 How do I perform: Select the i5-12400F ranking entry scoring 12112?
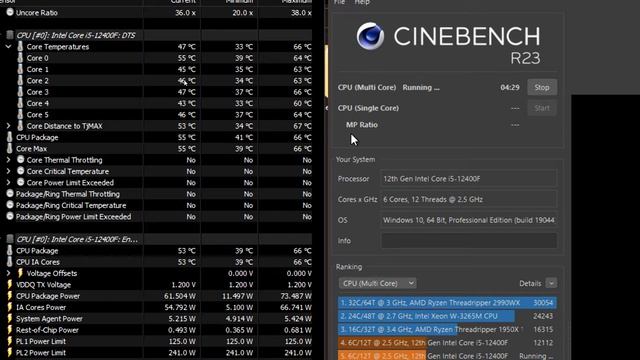coord(447,343)
